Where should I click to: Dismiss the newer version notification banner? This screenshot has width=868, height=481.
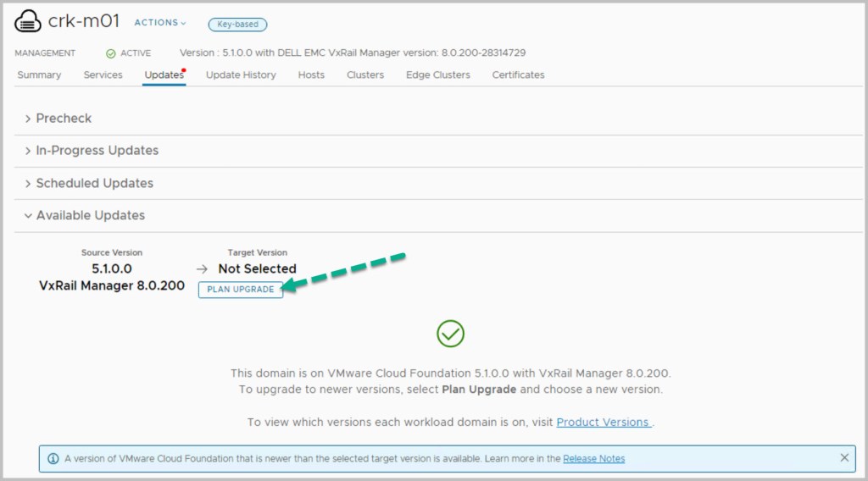(844, 458)
